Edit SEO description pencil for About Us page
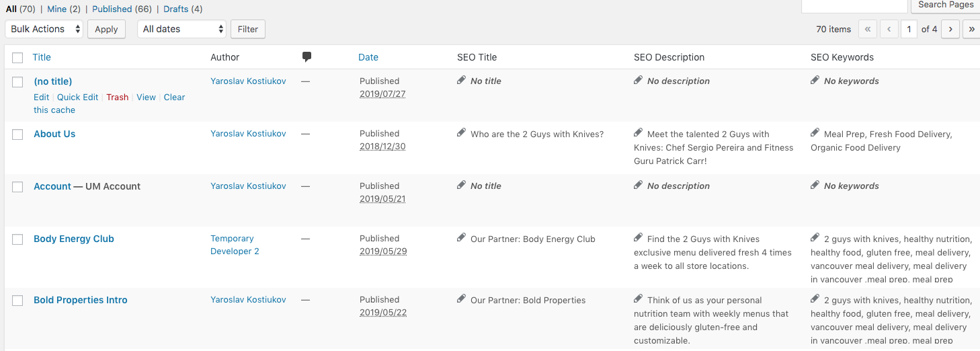 [x=638, y=133]
